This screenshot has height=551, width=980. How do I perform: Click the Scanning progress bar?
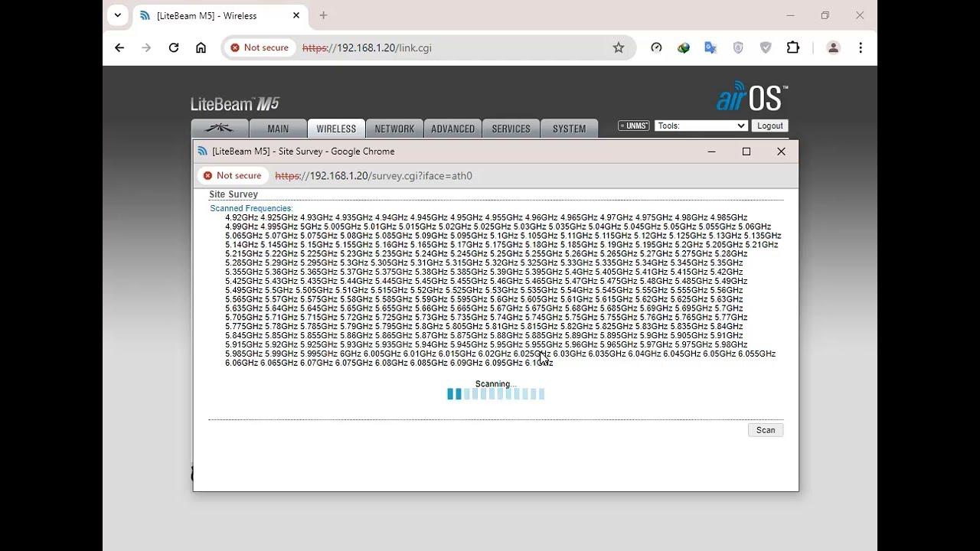point(496,394)
